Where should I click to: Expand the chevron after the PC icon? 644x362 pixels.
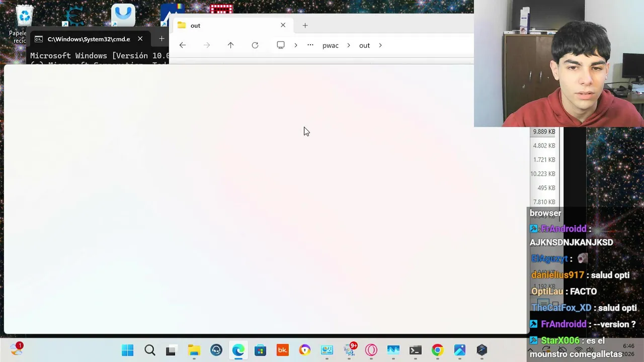tap(296, 45)
